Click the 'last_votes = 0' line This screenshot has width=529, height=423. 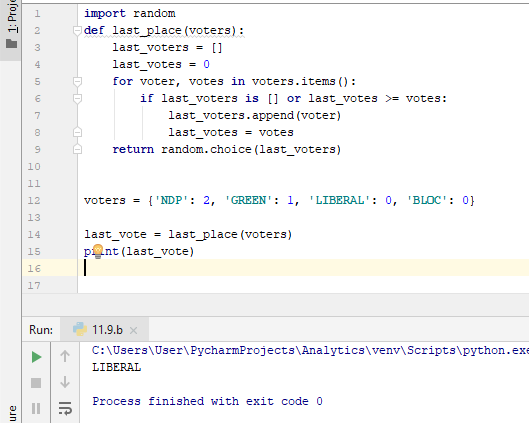click(x=161, y=64)
